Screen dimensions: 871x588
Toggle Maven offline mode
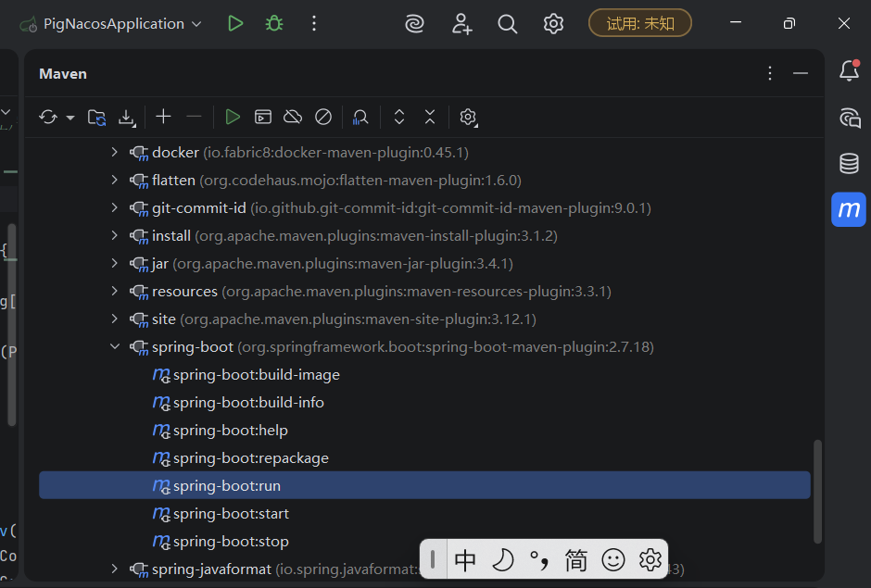coord(293,118)
